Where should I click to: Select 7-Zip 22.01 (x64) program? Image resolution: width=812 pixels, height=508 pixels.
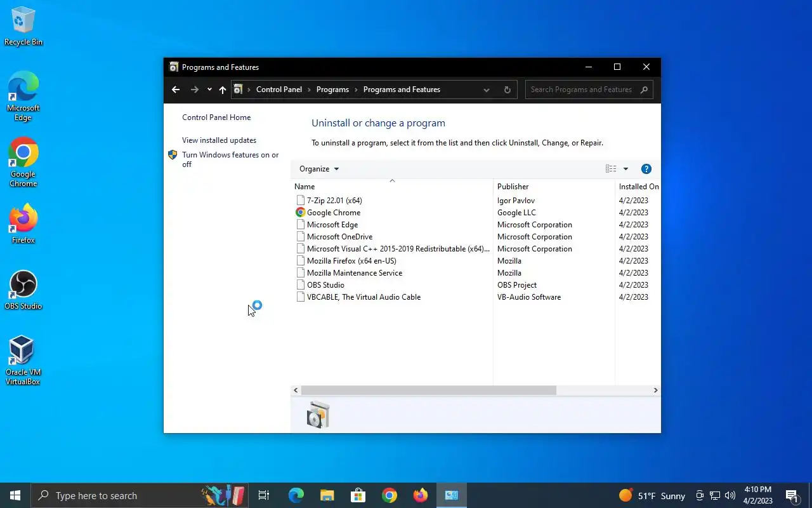[334, 201]
